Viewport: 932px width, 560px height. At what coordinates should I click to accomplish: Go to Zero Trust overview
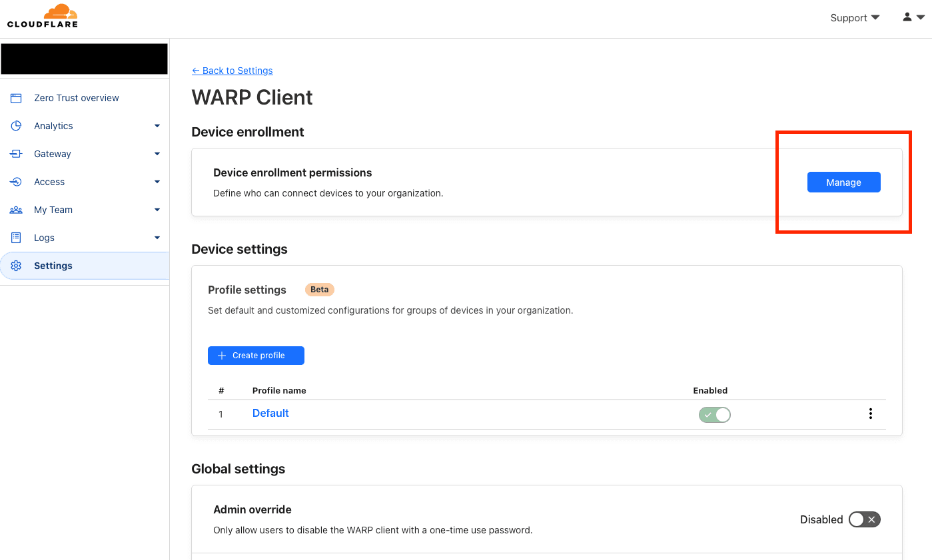pos(76,98)
